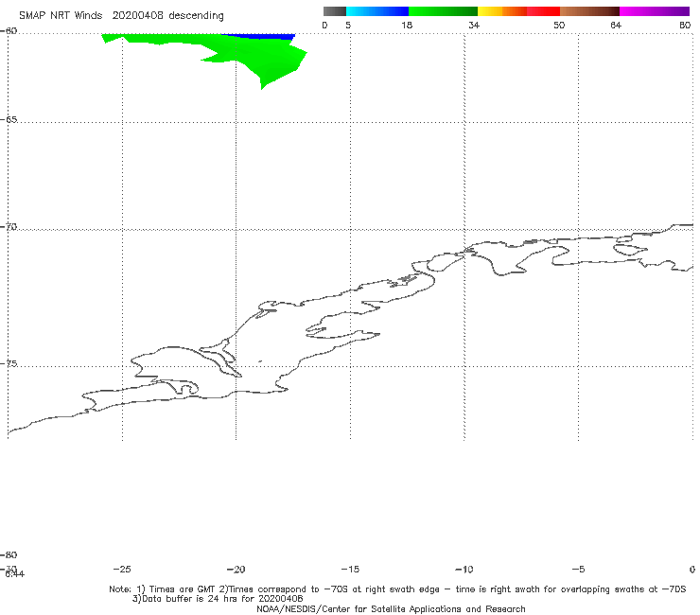Select the green segment of the color bar
700x615 pixels.
pyautogui.click(x=443, y=11)
